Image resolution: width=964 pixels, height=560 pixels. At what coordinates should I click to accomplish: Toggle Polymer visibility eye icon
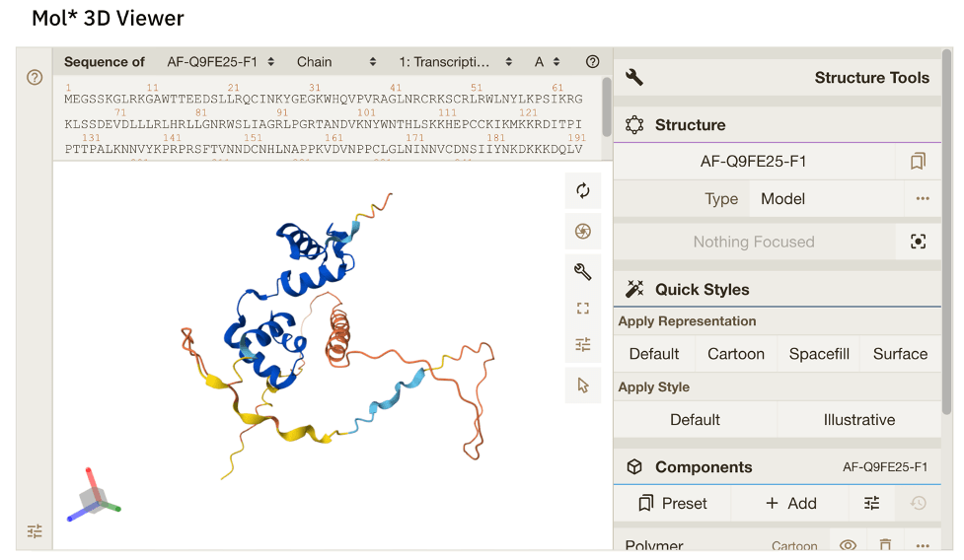coord(847,545)
